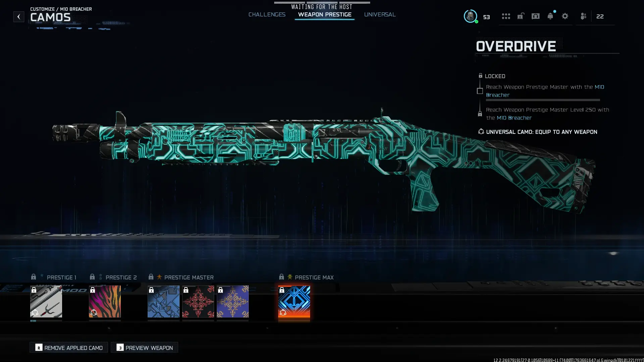Open the six-dot grid menu
The width and height of the screenshot is (644, 362).
coord(506,16)
